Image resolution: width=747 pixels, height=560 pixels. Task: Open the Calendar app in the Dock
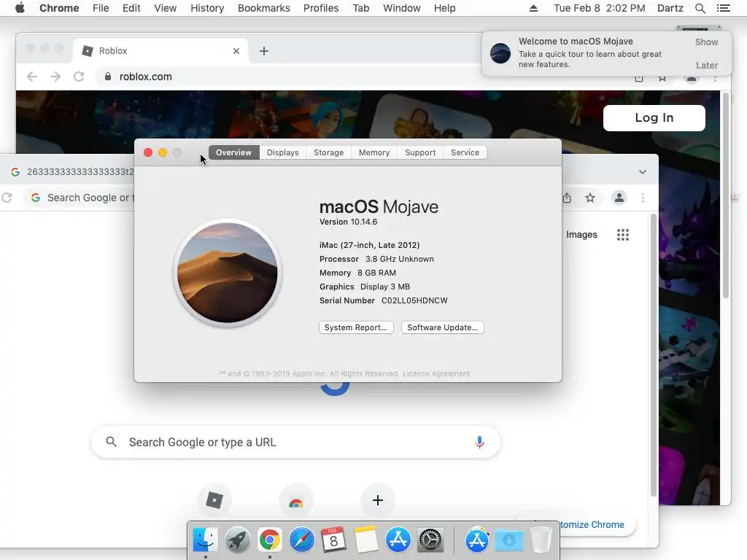[333, 540]
